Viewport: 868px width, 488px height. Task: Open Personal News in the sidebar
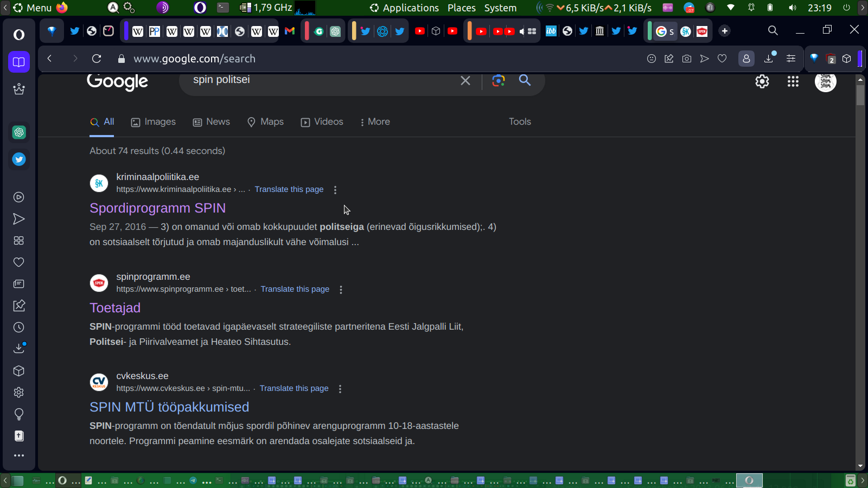point(19,284)
